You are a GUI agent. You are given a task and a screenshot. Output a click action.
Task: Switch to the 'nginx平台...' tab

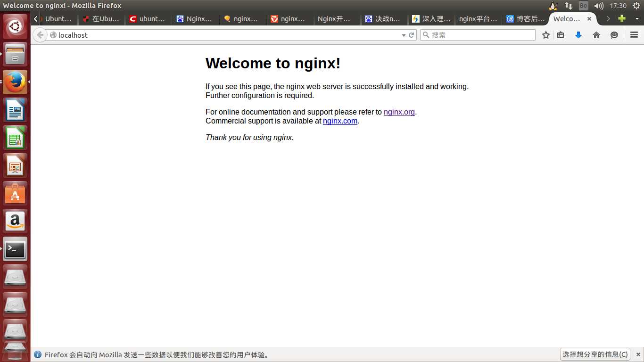coord(479,19)
